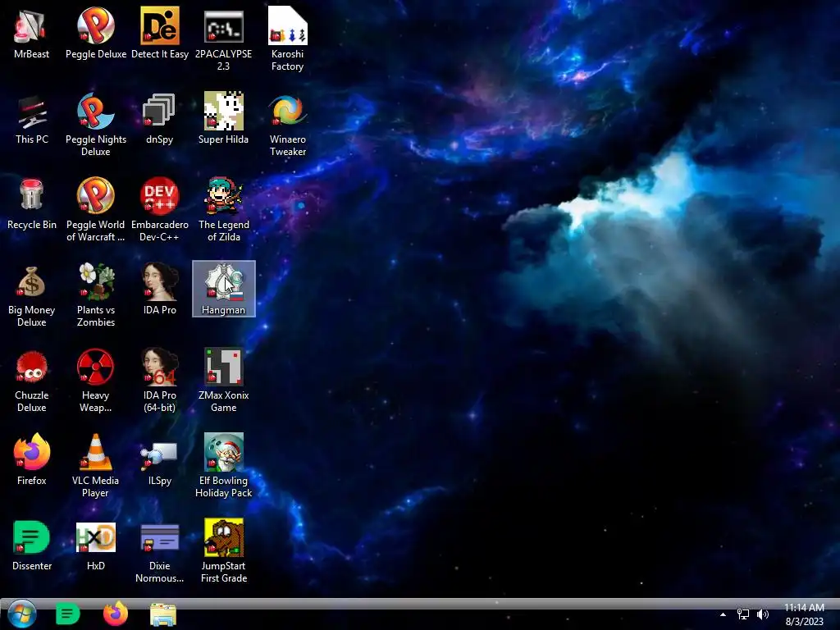Launch Firefox from the taskbar
Image resolution: width=840 pixels, height=630 pixels.
click(x=115, y=614)
